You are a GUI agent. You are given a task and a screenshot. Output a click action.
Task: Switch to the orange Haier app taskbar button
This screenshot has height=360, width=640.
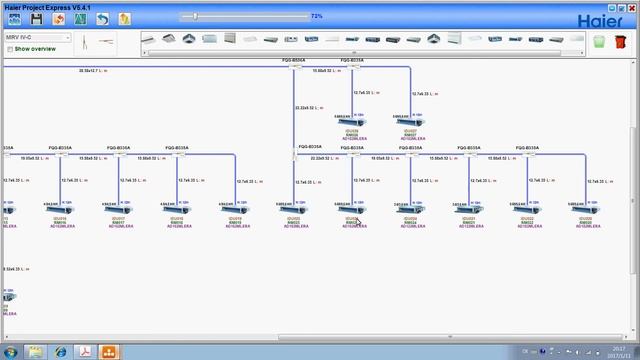coord(109,352)
